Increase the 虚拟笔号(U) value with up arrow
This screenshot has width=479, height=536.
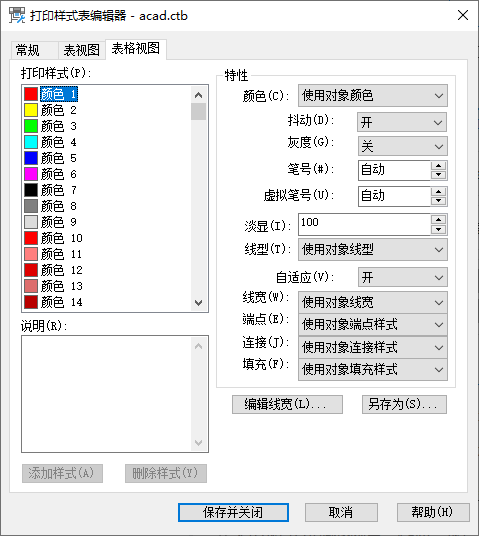[x=439, y=192]
